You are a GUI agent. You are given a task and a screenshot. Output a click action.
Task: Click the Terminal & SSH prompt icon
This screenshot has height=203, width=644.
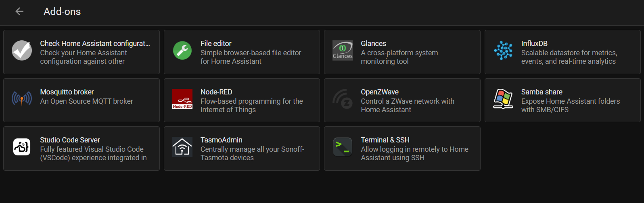click(343, 147)
